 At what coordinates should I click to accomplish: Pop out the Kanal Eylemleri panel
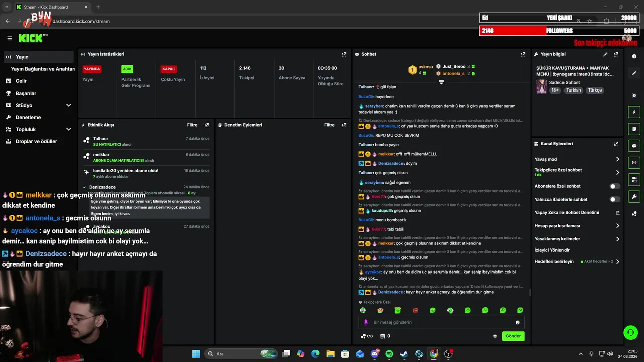point(616,144)
